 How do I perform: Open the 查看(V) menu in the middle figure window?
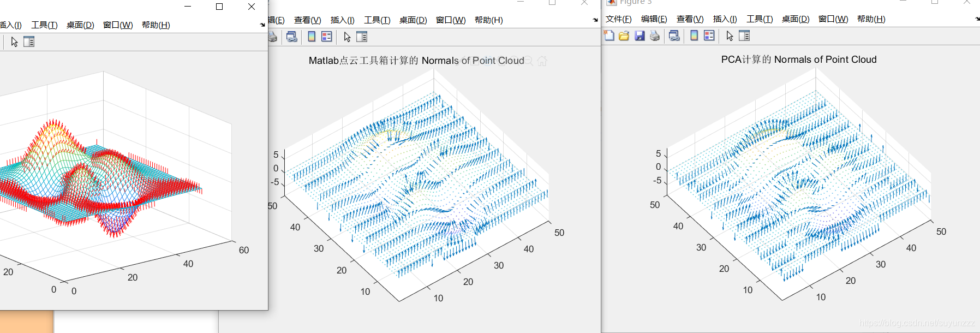tap(307, 20)
